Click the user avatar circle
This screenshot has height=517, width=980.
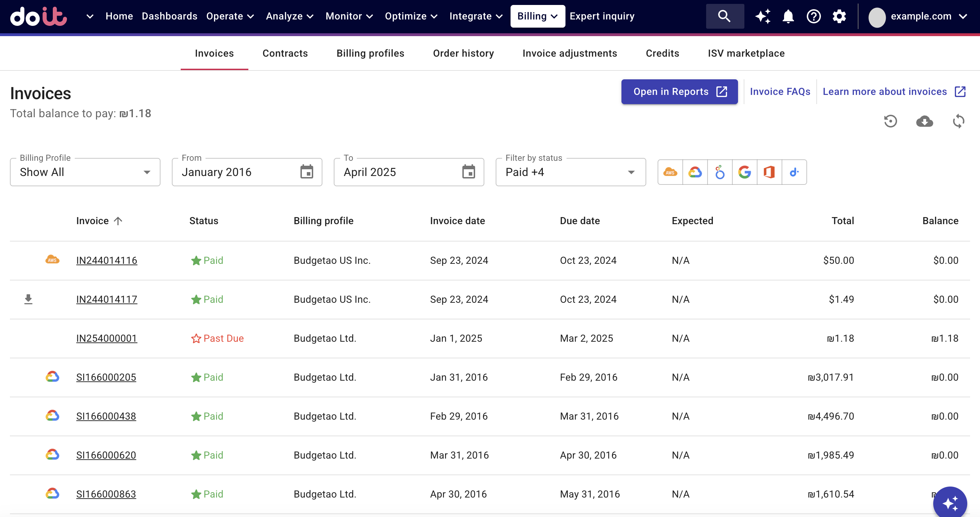[x=877, y=17]
